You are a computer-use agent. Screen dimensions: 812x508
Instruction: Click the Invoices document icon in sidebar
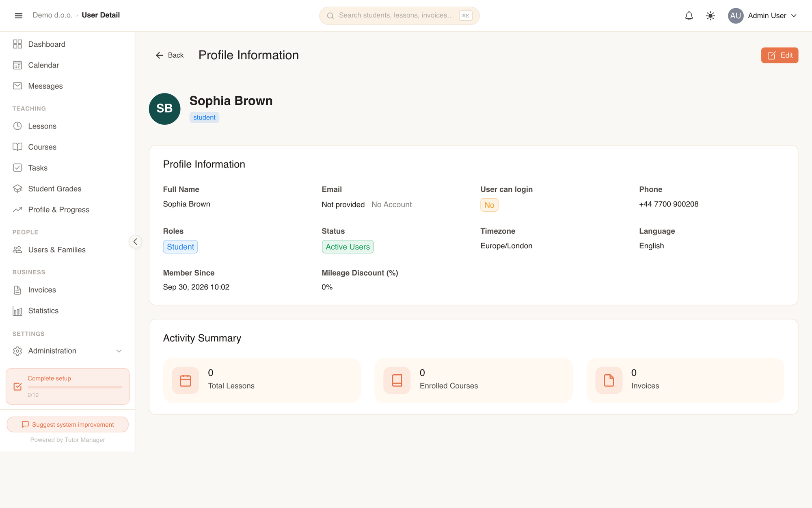click(17, 290)
